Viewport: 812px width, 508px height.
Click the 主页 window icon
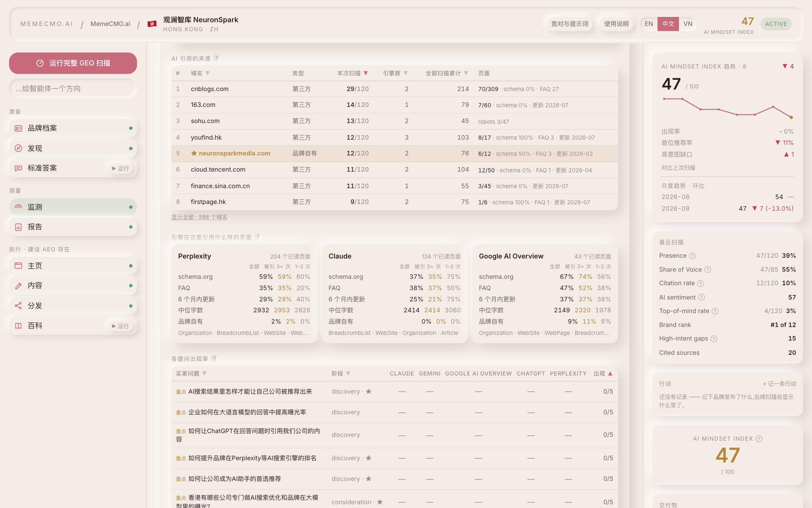pyautogui.click(x=18, y=266)
